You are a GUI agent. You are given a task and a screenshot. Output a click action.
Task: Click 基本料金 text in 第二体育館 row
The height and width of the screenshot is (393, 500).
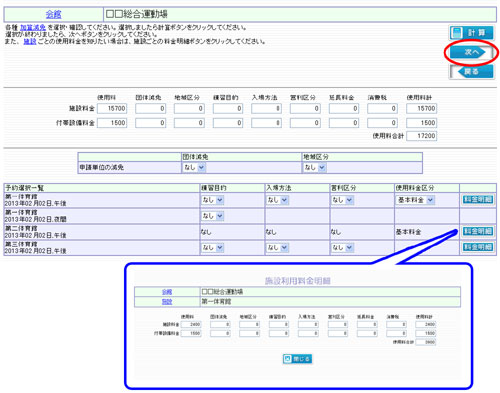pyautogui.click(x=408, y=232)
